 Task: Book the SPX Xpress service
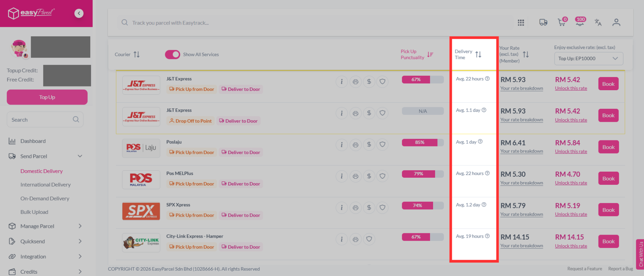click(x=608, y=210)
